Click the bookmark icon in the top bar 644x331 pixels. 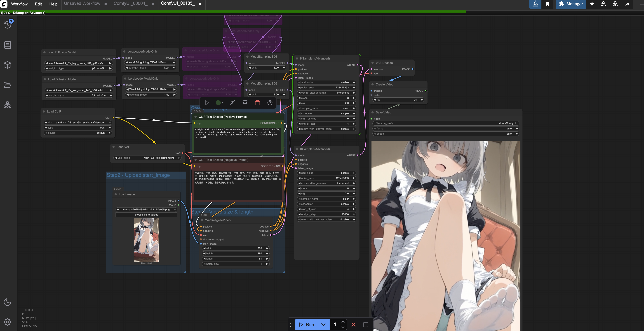(548, 4)
